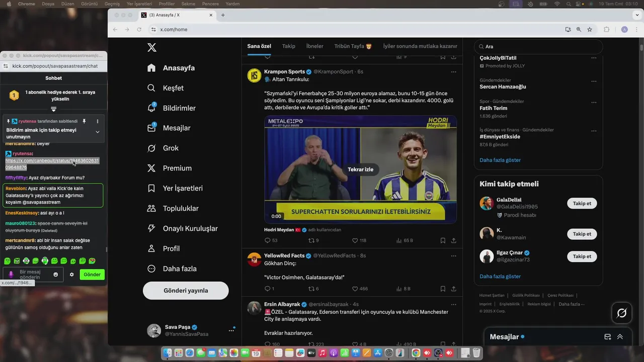
Task: Click the Gönderi yayınla button
Action: (186, 291)
